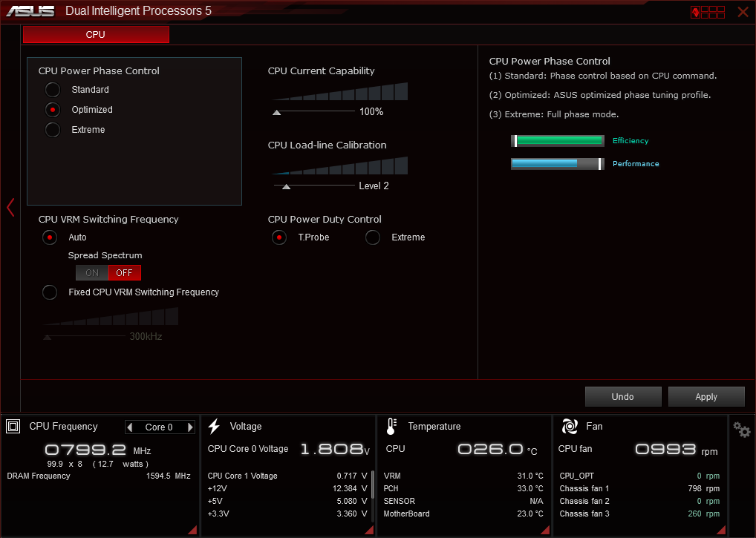Expand the Temperature panel corner triangle
756x538 pixels.
[545, 530]
